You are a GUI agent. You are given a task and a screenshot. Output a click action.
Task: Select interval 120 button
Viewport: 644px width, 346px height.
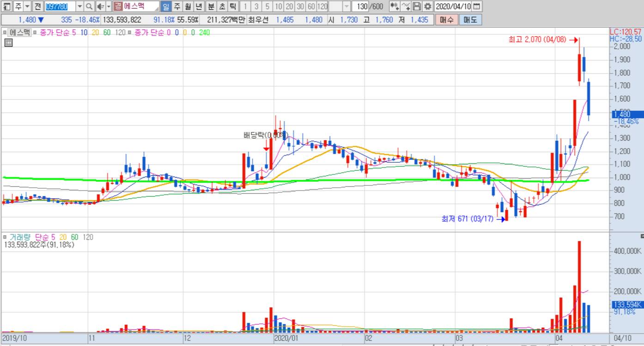322,6
